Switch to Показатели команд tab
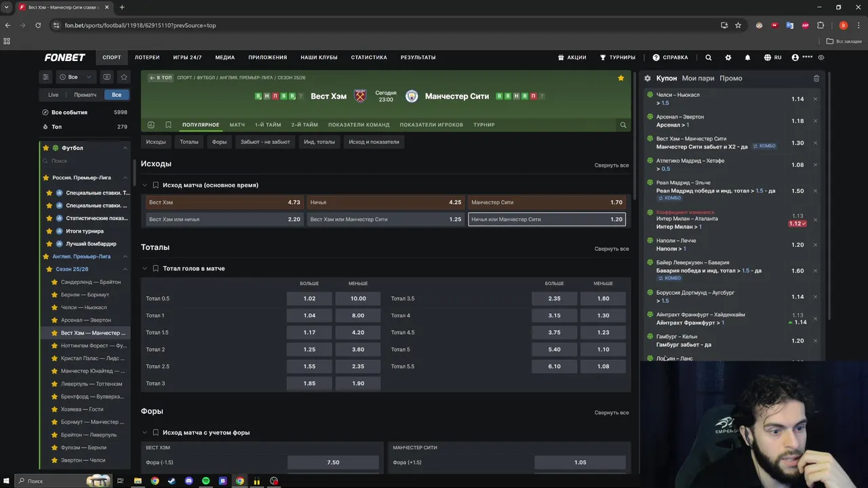Screen dimensions: 868x488 point(359,125)
